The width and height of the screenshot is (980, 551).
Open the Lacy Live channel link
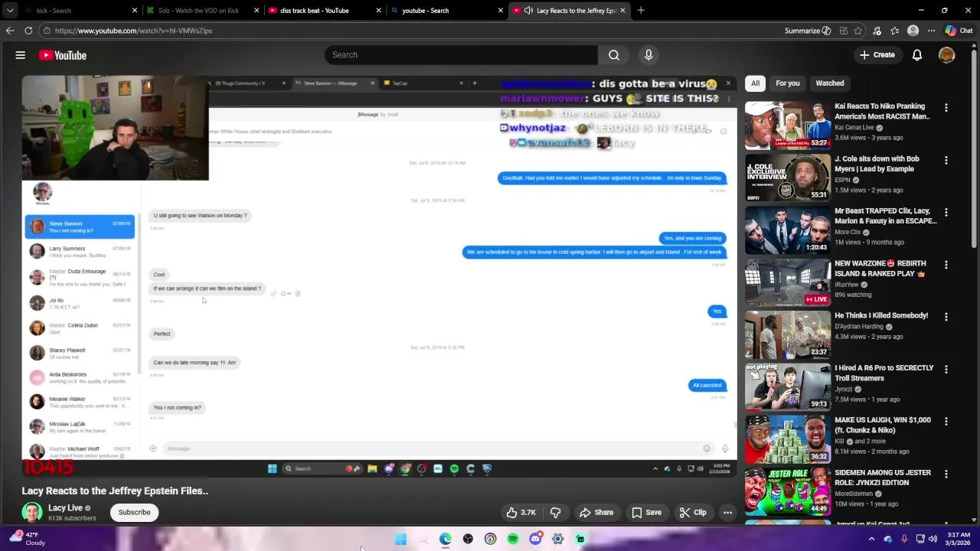[65, 508]
